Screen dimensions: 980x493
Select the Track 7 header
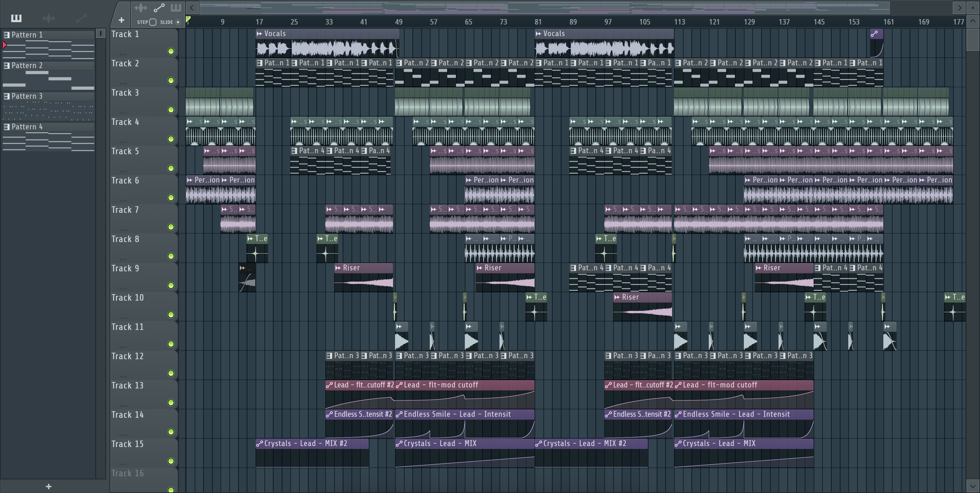(144, 219)
